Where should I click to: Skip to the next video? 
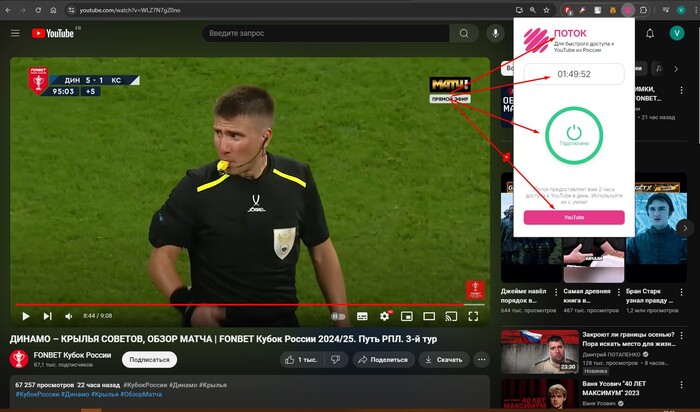click(x=47, y=316)
